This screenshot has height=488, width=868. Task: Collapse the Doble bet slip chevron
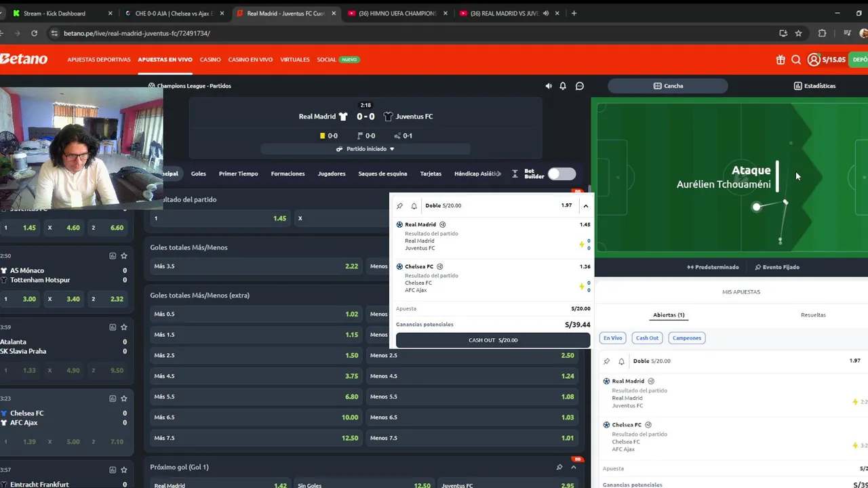[x=585, y=205]
